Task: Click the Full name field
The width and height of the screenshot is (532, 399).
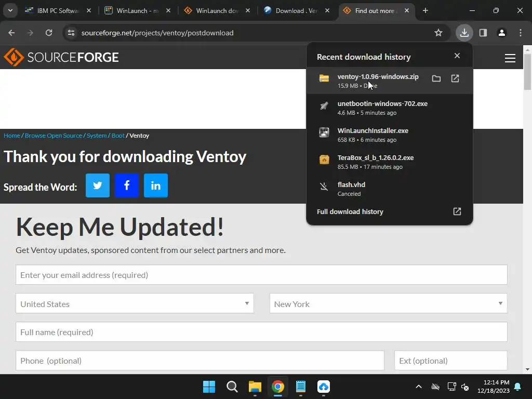Action: point(261,332)
